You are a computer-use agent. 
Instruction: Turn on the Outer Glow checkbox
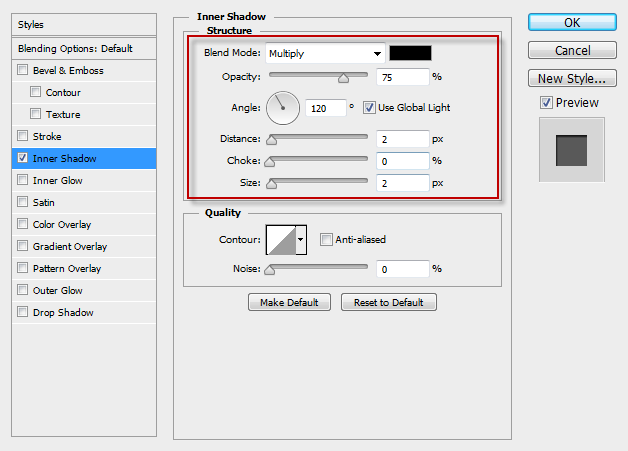pos(23,290)
